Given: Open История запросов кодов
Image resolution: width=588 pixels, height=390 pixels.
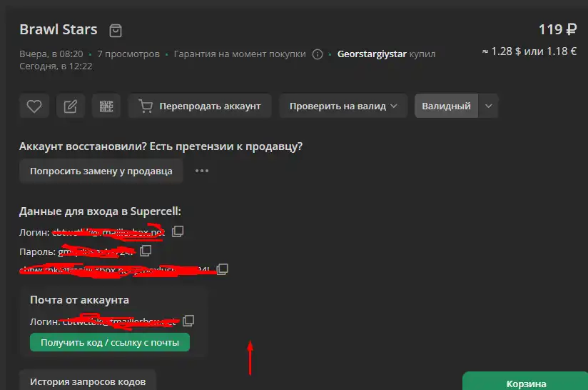Looking at the screenshot, I should coord(88,381).
